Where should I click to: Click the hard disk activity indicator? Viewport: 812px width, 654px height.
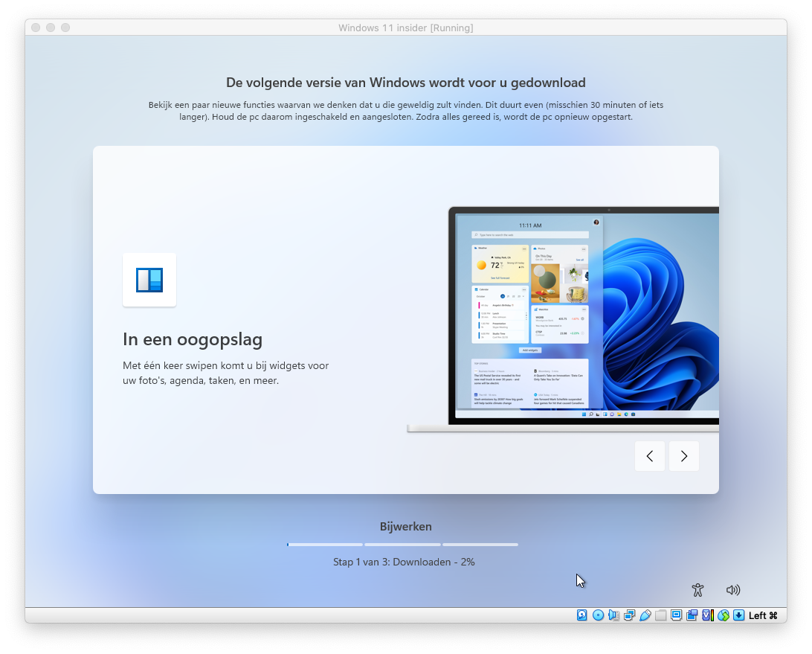click(x=582, y=615)
